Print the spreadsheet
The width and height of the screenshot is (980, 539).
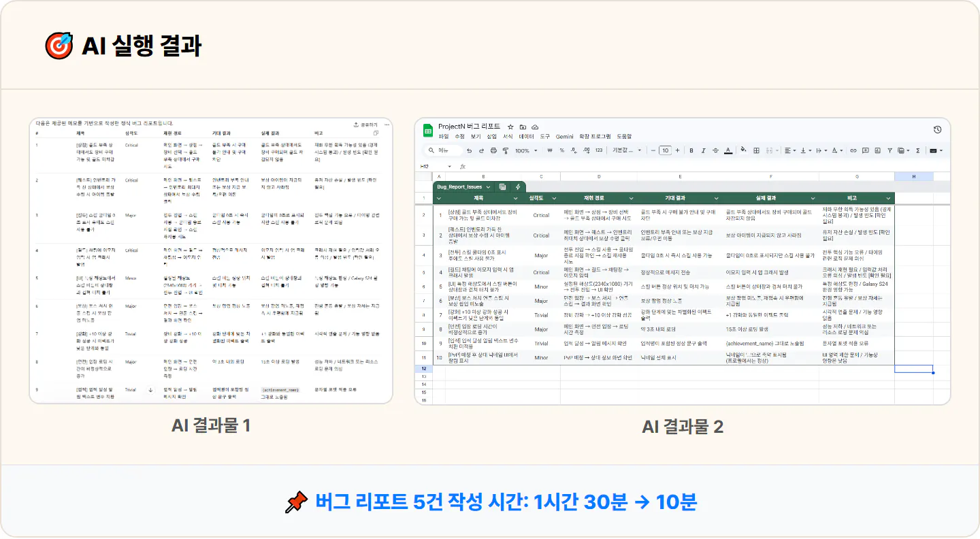point(493,150)
